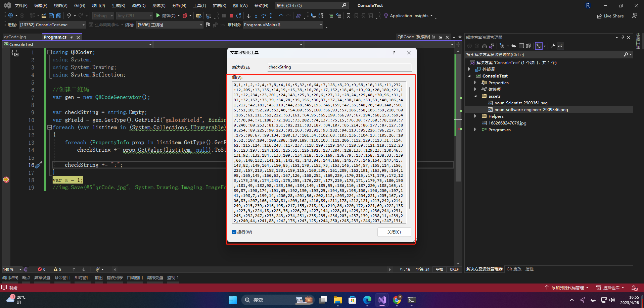Toggle Preview Selected Items in Solution Explorer

[560, 46]
